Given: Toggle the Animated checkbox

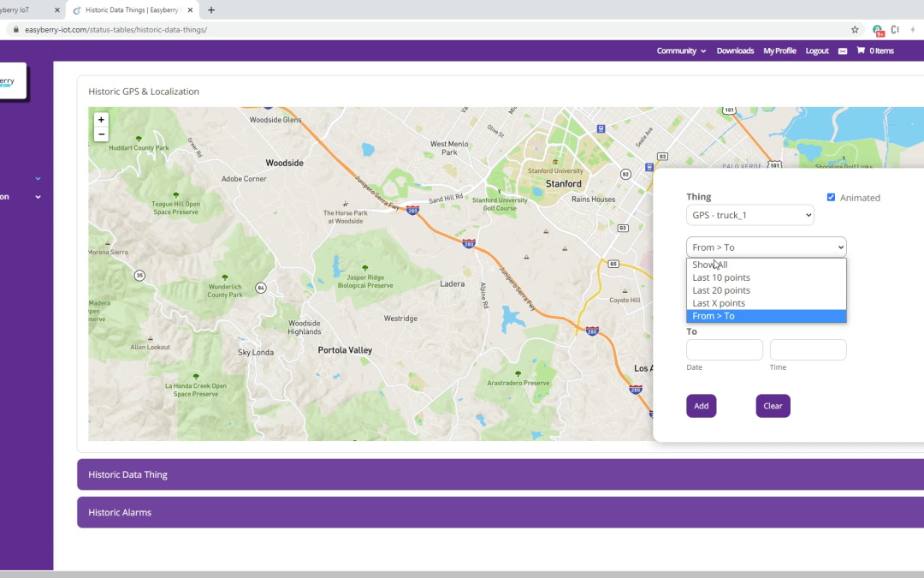Looking at the screenshot, I should tap(831, 198).
